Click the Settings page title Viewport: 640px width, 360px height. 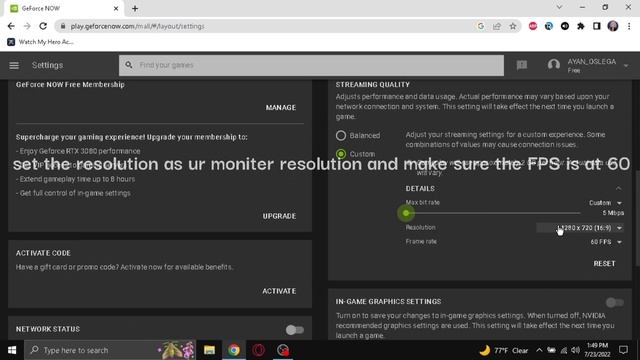47,65
